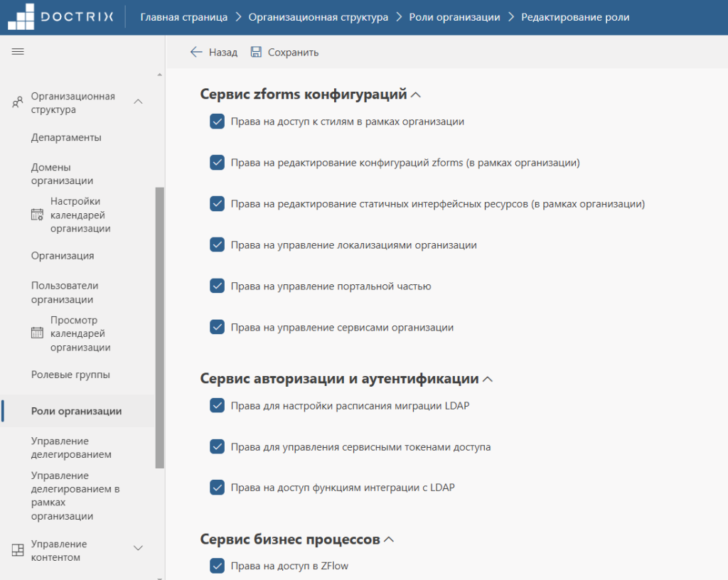728x580 pixels.
Task: Click sidebar scroll up arrow
Action: (x=160, y=75)
